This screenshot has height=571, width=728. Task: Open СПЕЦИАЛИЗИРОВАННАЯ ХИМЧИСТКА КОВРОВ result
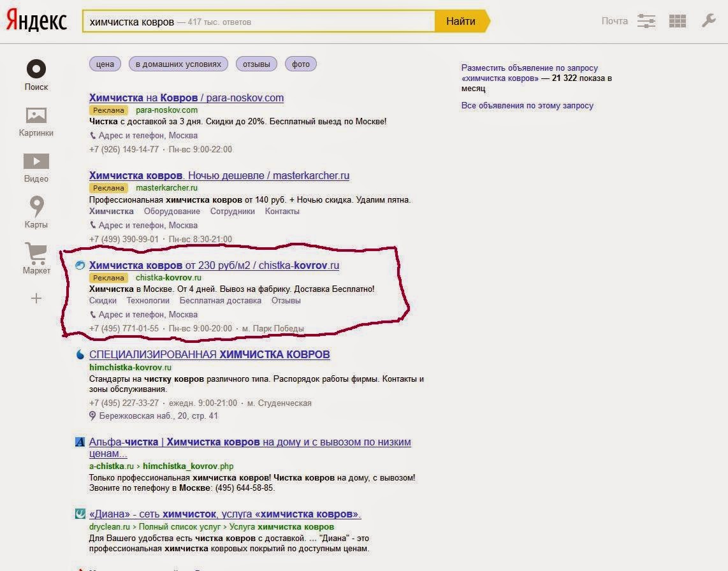(x=209, y=355)
